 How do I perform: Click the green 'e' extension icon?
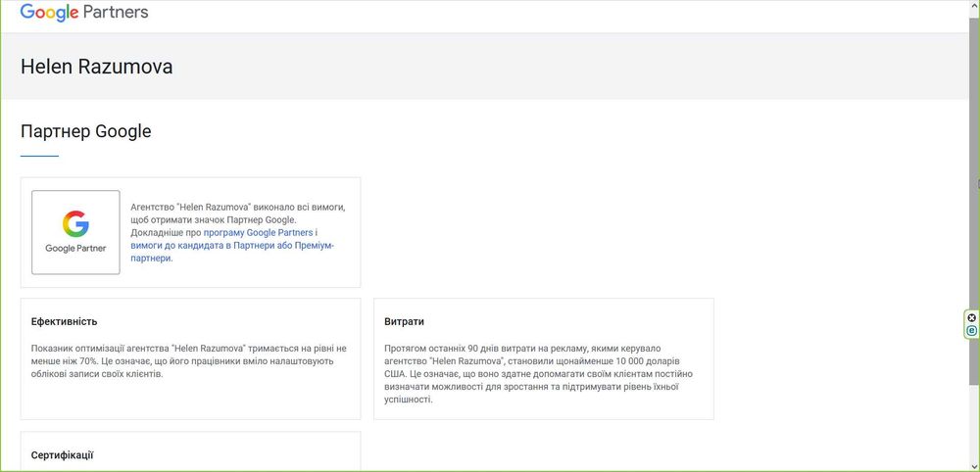[x=971, y=330]
